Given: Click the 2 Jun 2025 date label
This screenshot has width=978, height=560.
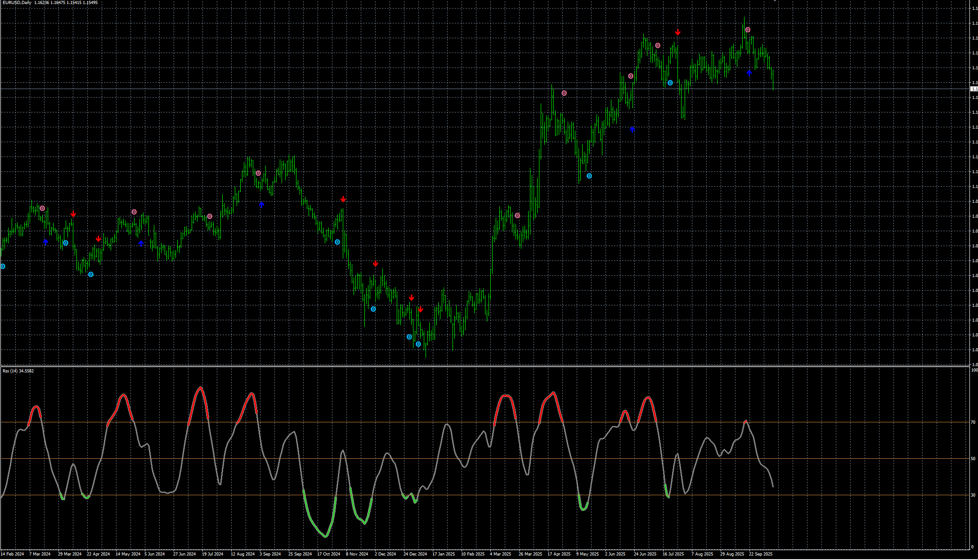Looking at the screenshot, I should (615, 554).
